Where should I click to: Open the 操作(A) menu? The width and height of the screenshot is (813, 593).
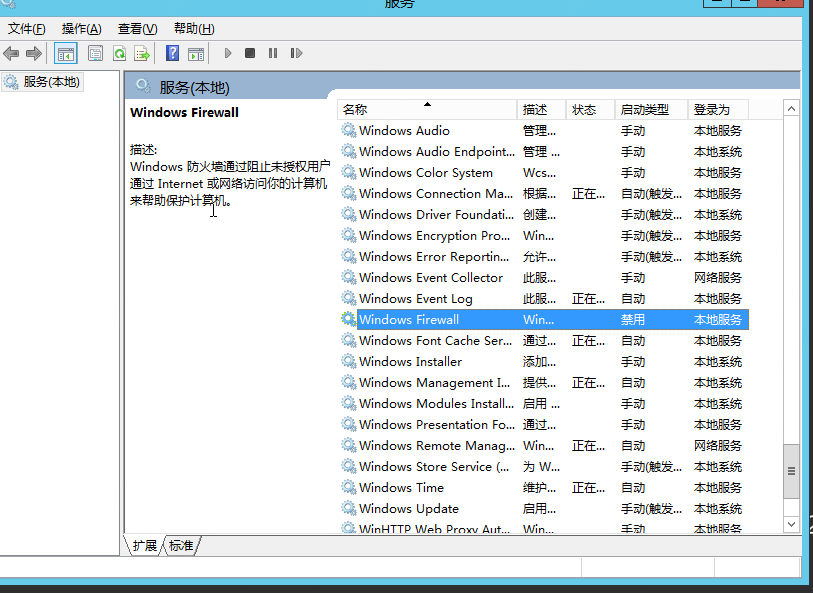(x=81, y=29)
